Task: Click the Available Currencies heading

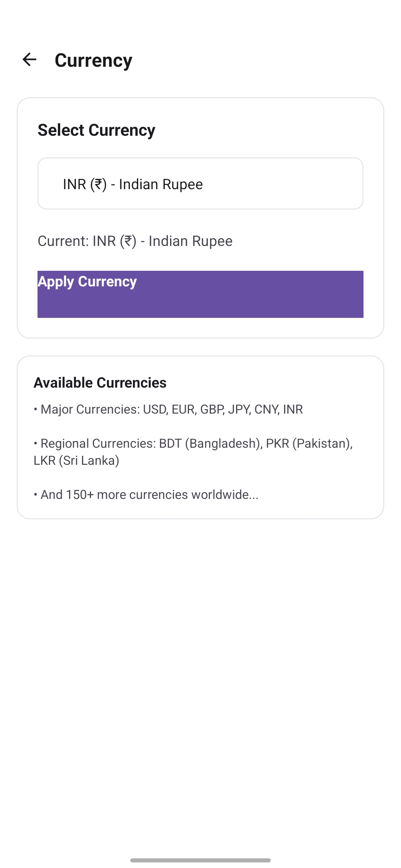Action: point(100,382)
